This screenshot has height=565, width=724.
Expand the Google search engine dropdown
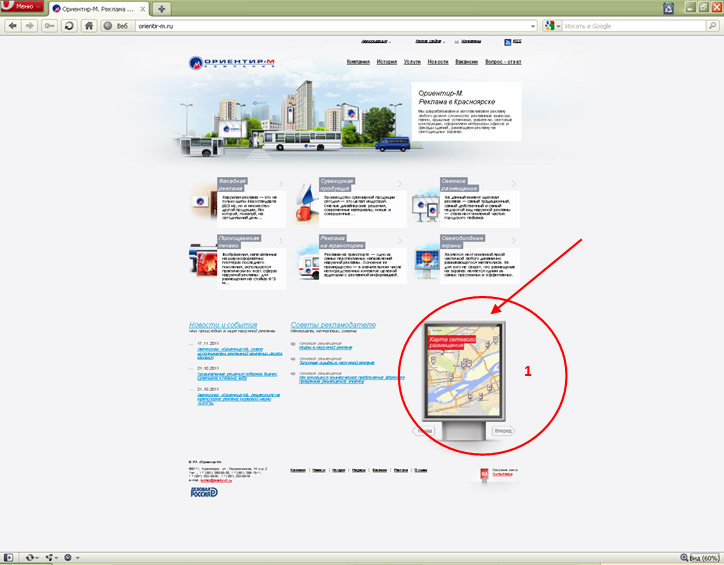tap(551, 25)
